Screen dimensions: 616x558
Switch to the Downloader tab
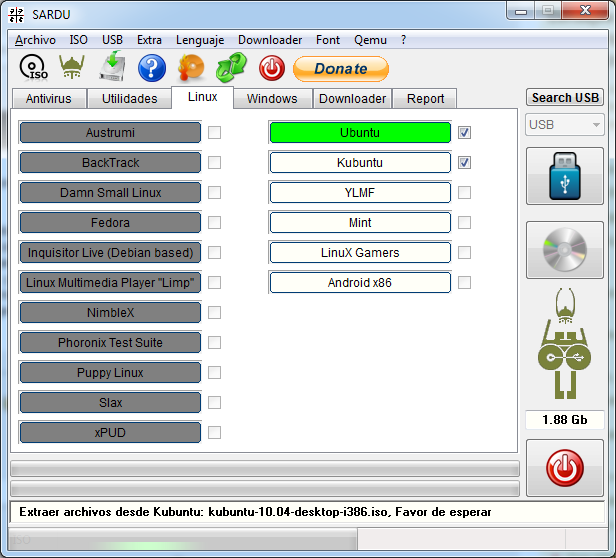coord(352,98)
